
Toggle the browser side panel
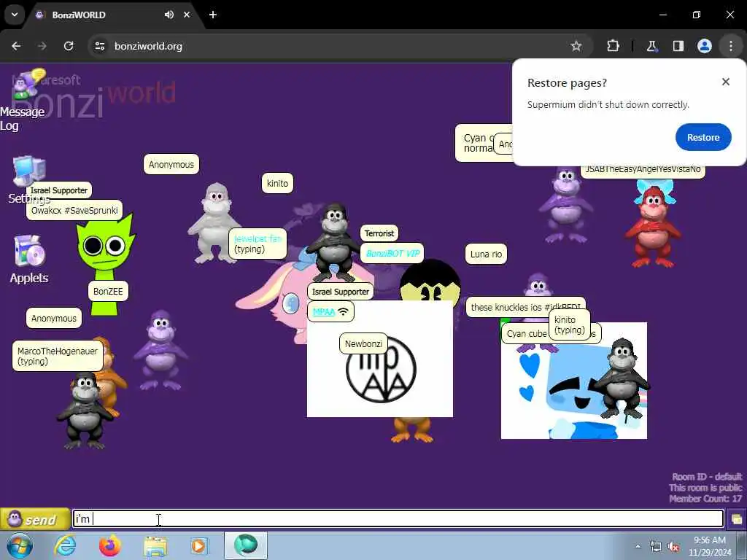pos(678,46)
